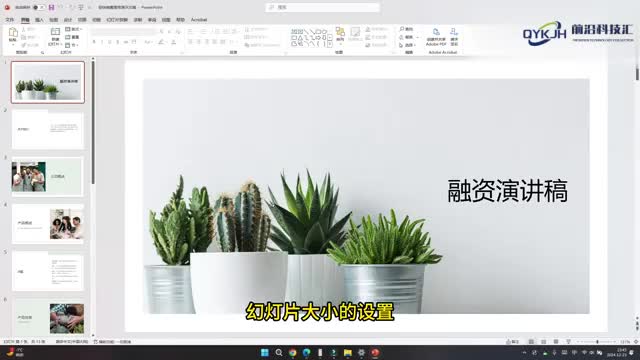Viewport: 640px width, 360px height.
Task: Click the Reset slide icon
Action: coord(68,37)
